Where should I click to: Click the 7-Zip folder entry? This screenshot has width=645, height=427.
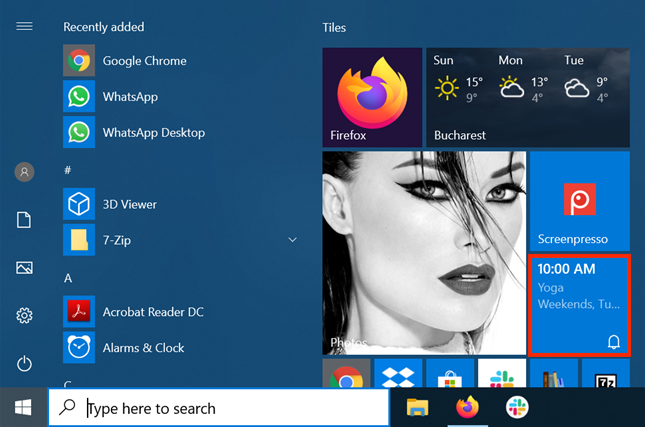(x=181, y=240)
